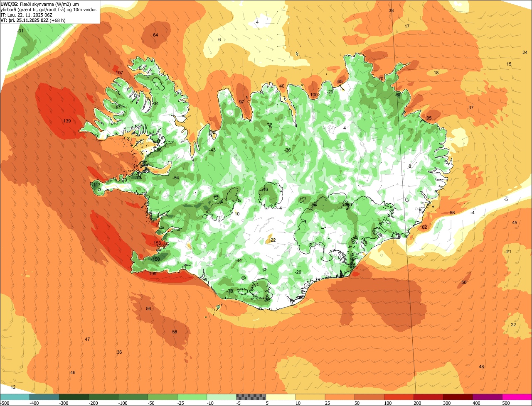Click the value -4 off the southeast coast
Screen dimensions: 532x406
(472, 213)
